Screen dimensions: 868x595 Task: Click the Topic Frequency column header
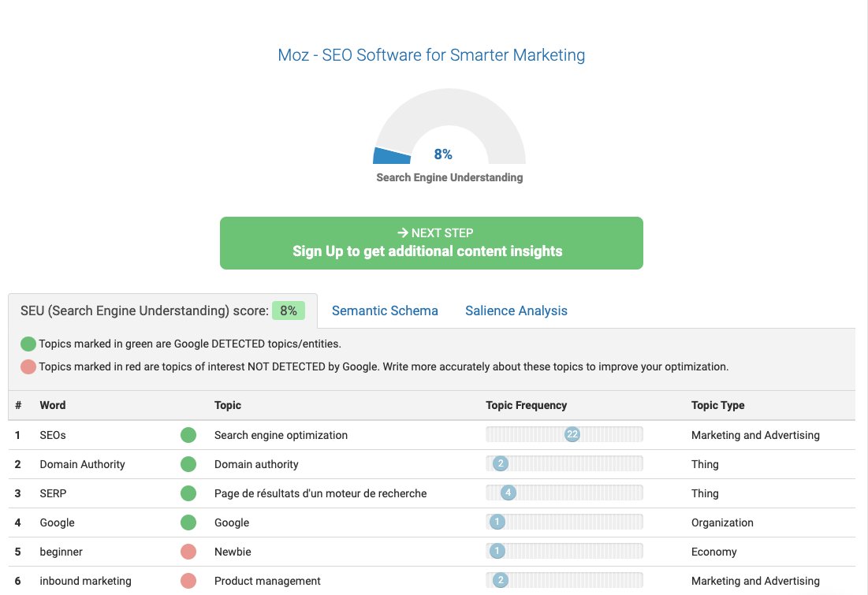tap(526, 405)
